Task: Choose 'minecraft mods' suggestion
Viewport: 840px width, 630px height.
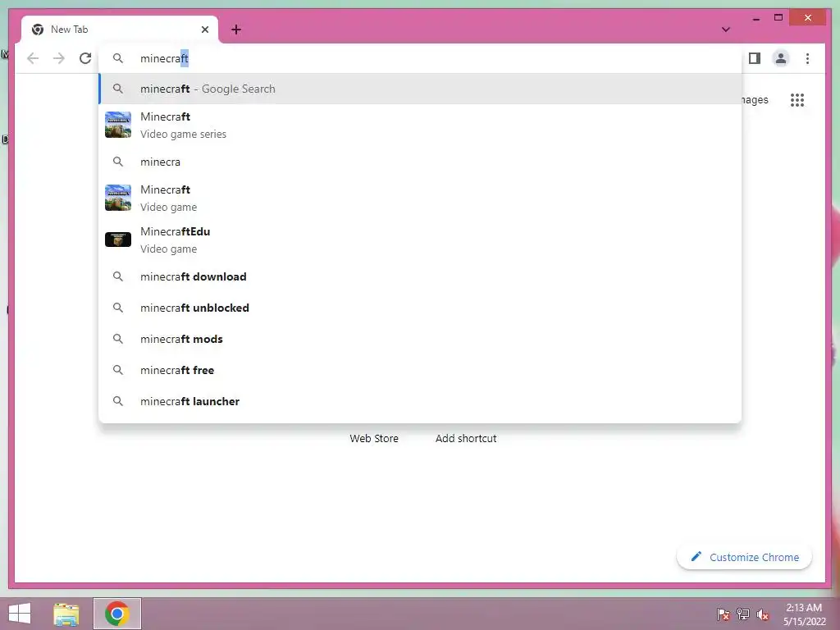Action: click(421, 339)
